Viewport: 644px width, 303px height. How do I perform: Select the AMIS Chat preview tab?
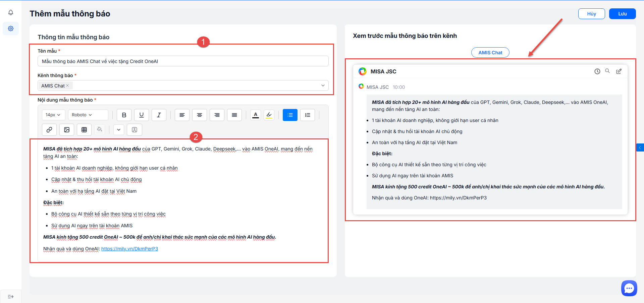tap(490, 53)
